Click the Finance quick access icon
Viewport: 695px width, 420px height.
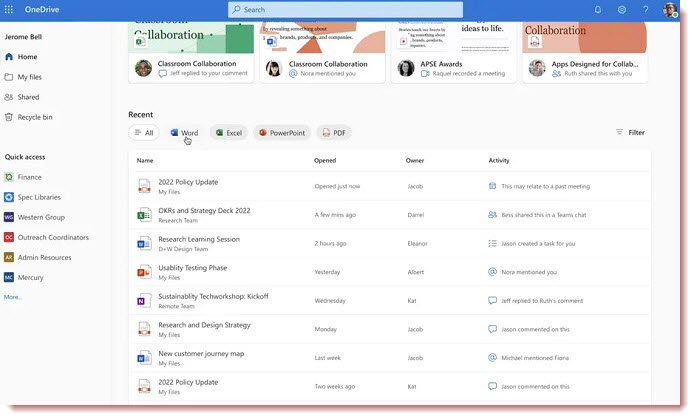point(9,177)
